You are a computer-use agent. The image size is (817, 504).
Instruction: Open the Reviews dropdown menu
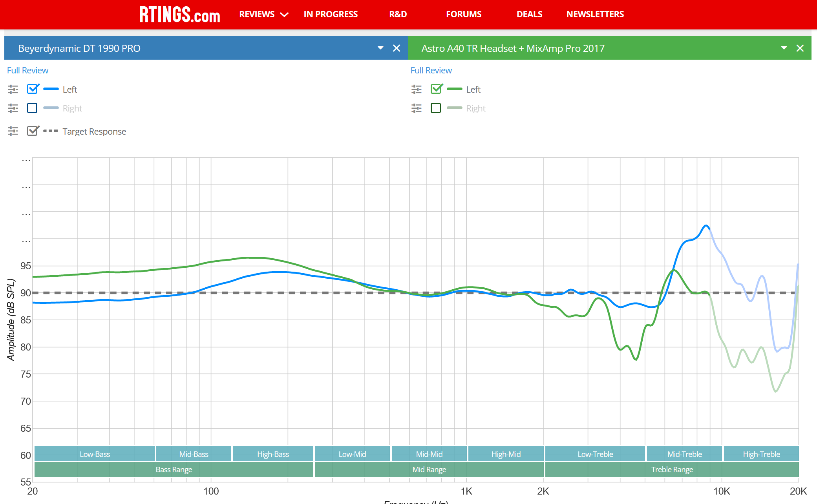click(264, 15)
